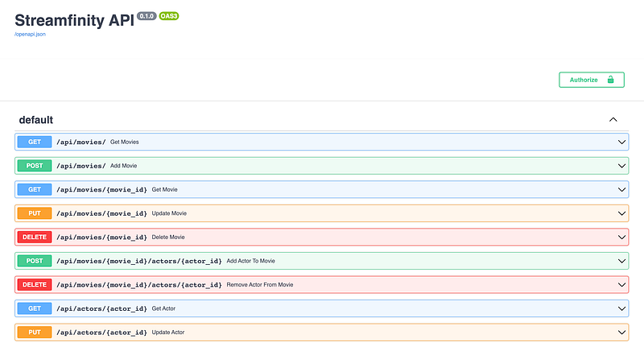Click the Authorize button

(x=592, y=80)
